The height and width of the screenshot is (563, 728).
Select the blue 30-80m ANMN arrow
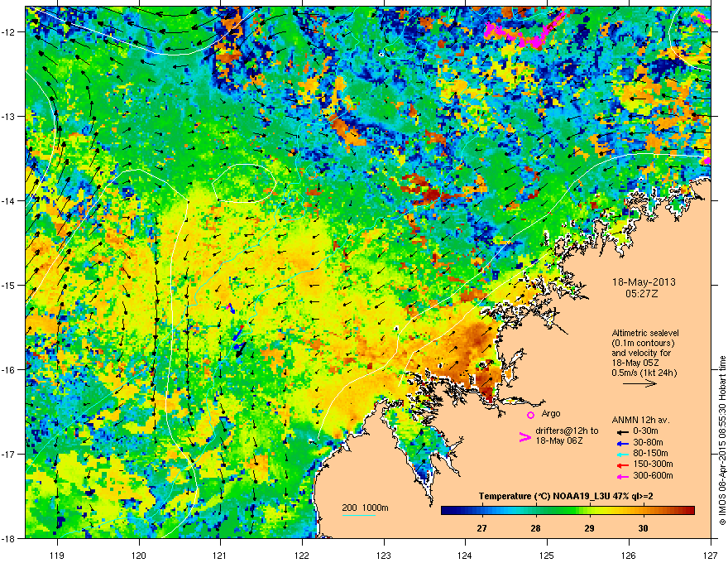623,443
